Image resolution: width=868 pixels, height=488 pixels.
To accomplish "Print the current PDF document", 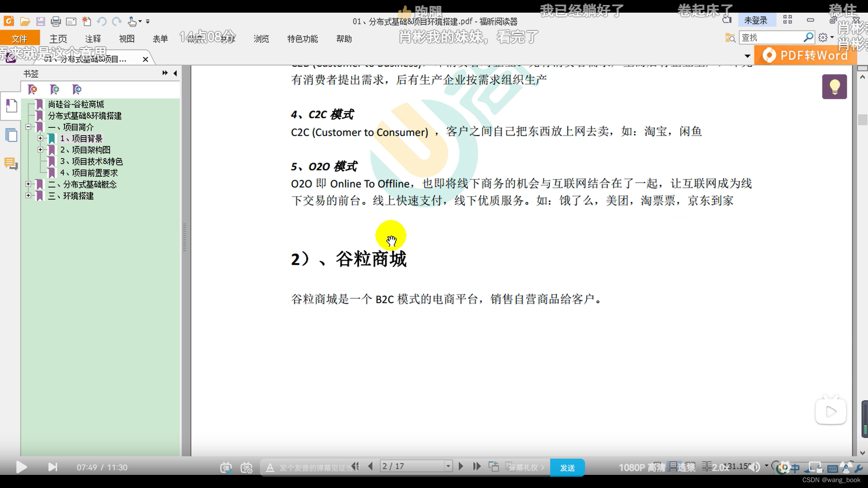I will [x=56, y=21].
